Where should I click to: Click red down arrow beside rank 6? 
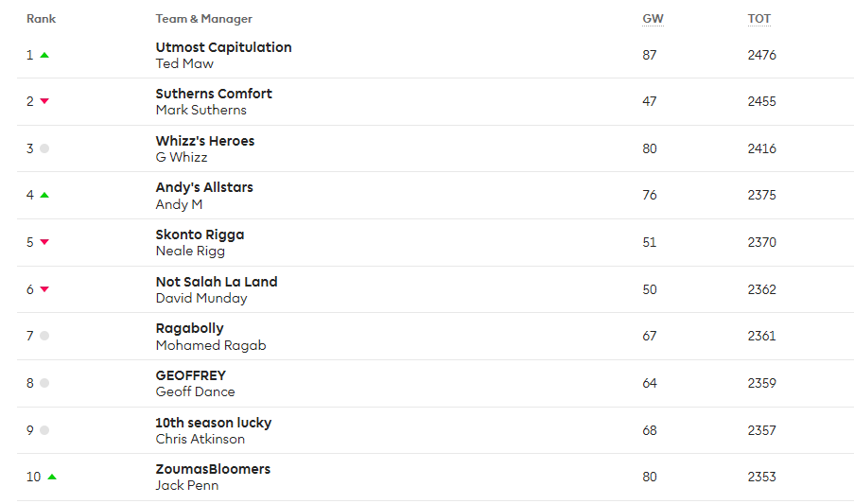tap(44, 289)
